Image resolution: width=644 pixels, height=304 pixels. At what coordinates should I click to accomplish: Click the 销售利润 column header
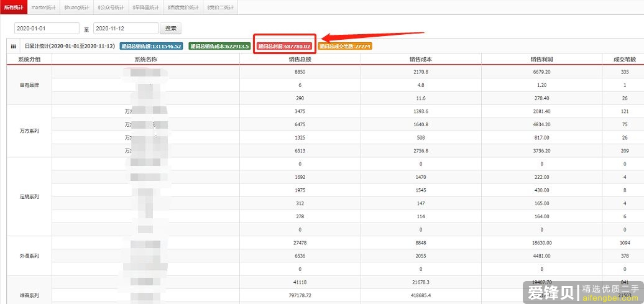[x=541, y=60]
